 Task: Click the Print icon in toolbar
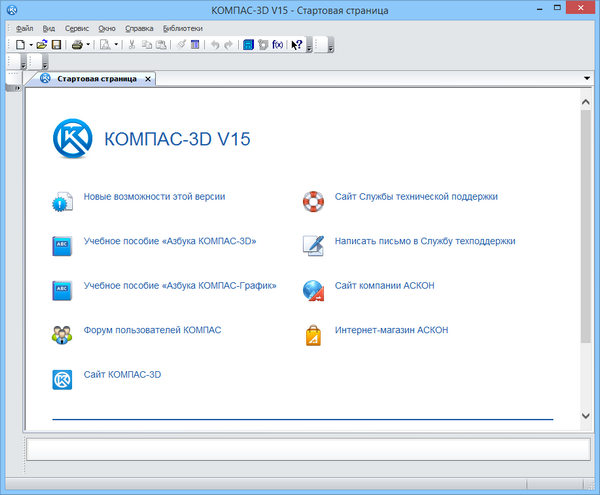(76, 45)
